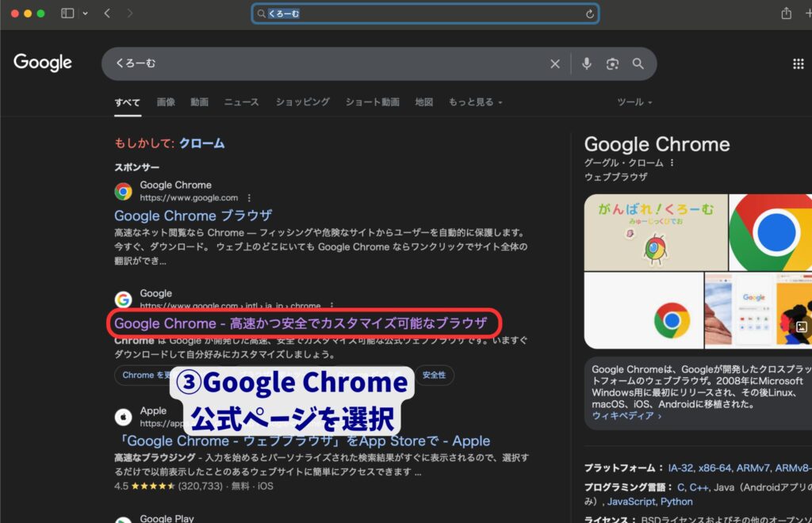Switch to the 動画 tab
Screen dimensions: 812x523
coord(199,102)
